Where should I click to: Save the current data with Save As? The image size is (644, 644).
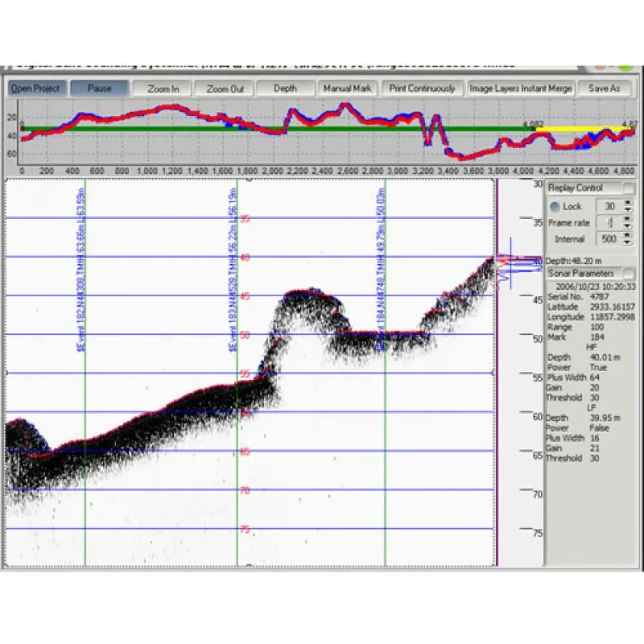pos(605,89)
